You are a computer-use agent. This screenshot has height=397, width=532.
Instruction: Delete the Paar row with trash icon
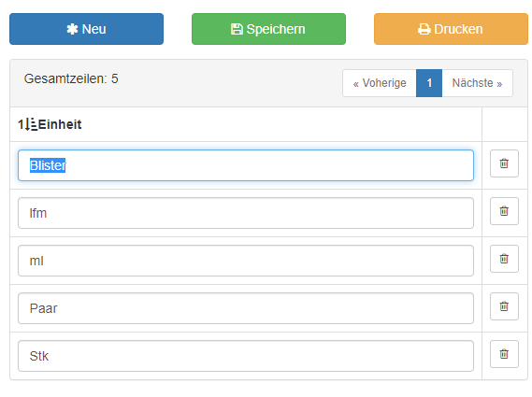(504, 306)
